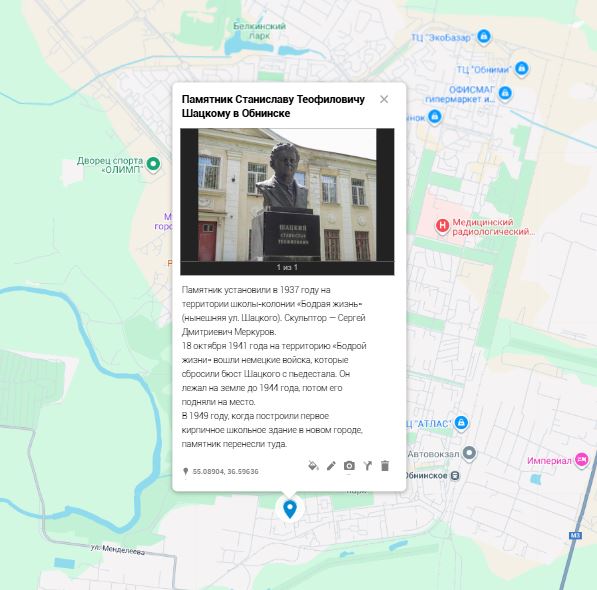This screenshot has width=597, height=590.
Task: Select ТЦ "ЭкоБазар" shopping marker
Action: coord(484,37)
